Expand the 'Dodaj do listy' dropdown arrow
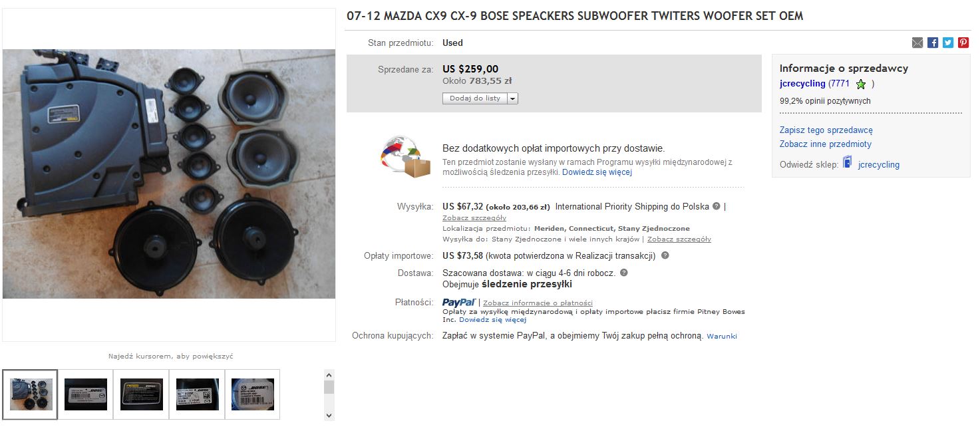This screenshot has height=429, width=980. click(512, 98)
